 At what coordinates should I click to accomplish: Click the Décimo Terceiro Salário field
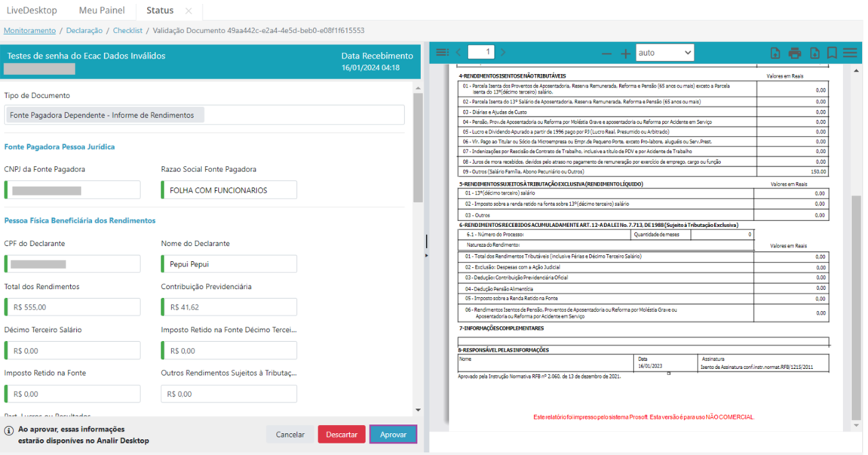coord(72,351)
